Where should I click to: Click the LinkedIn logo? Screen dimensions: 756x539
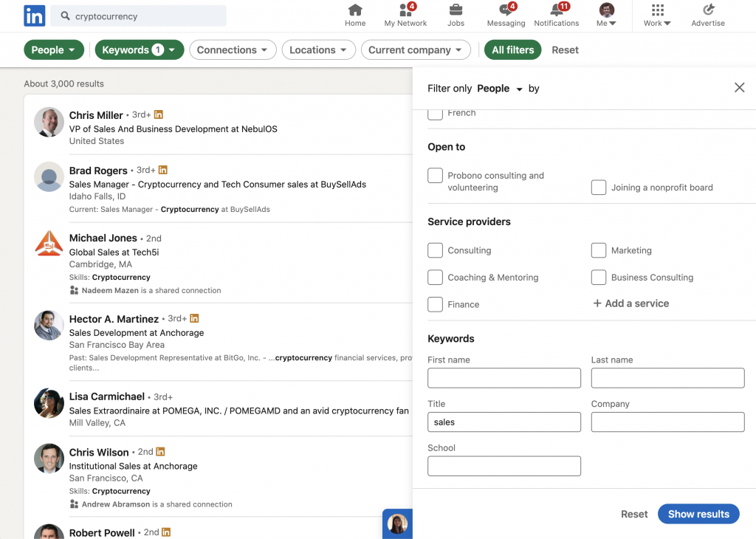coord(33,16)
